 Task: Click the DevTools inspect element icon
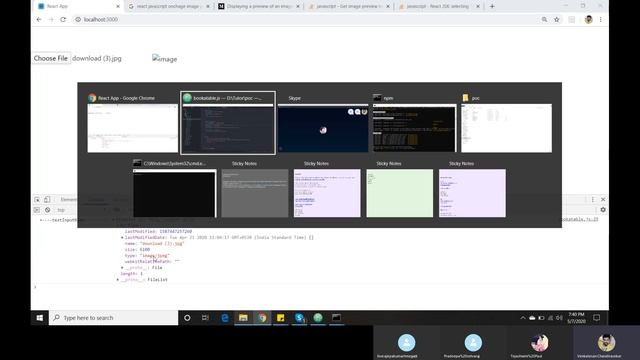click(x=37, y=200)
